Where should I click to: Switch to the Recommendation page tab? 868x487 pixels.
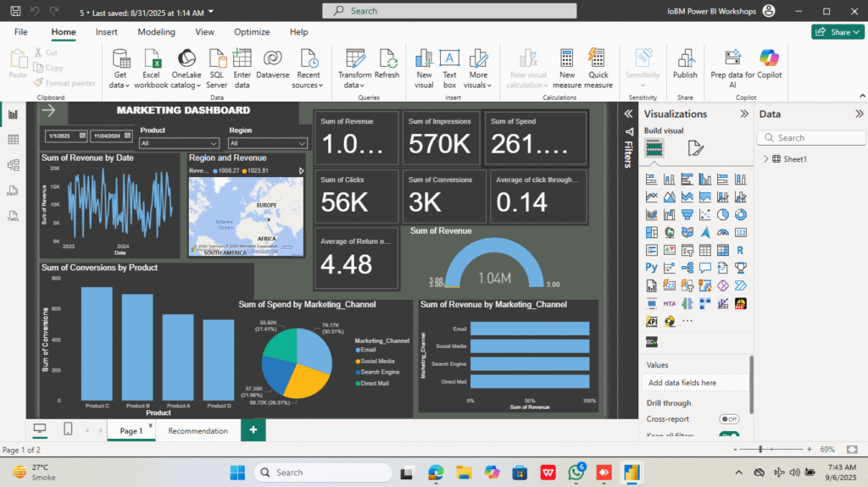(x=198, y=430)
